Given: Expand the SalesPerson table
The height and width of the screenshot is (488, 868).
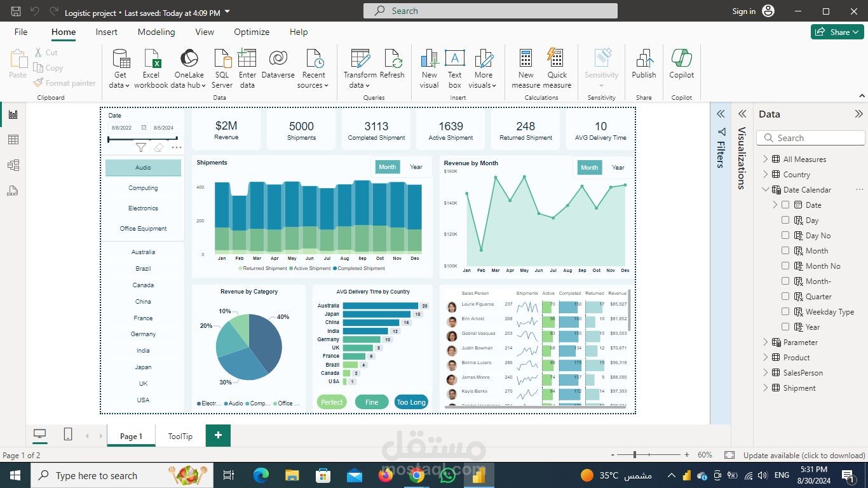Looking at the screenshot, I should [766, 372].
